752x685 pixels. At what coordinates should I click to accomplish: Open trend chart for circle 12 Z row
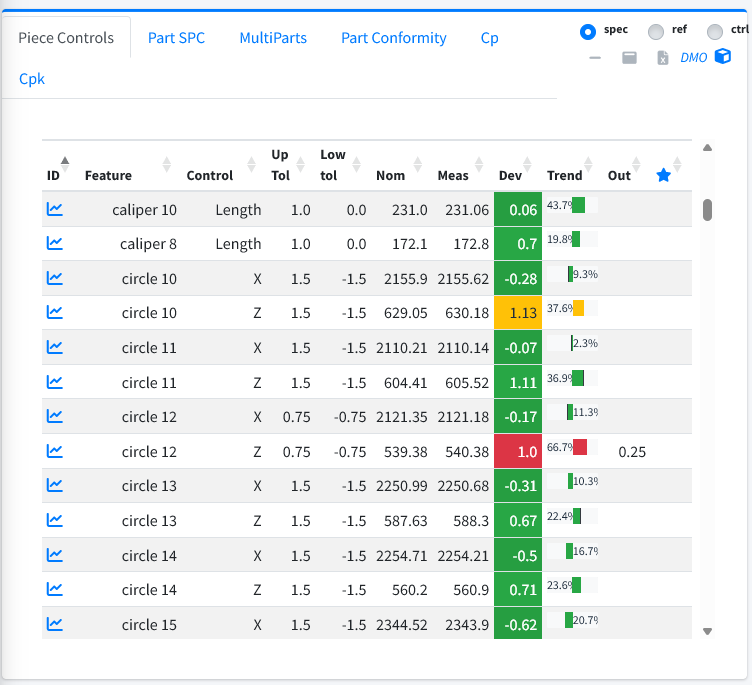(55, 451)
